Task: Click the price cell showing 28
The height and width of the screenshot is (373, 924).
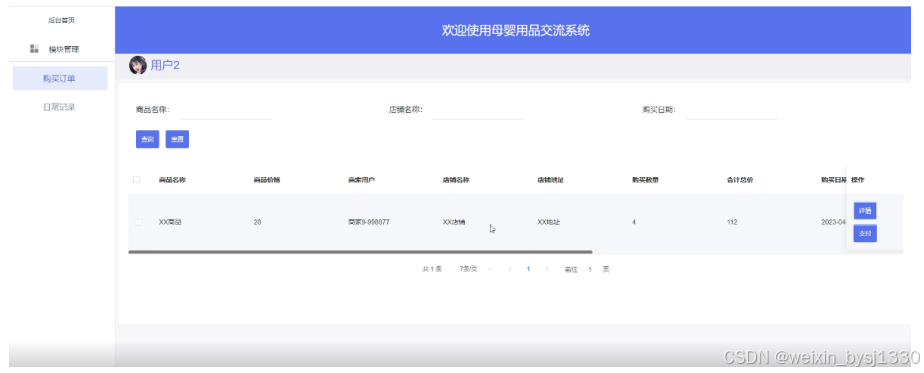Action: [257, 222]
